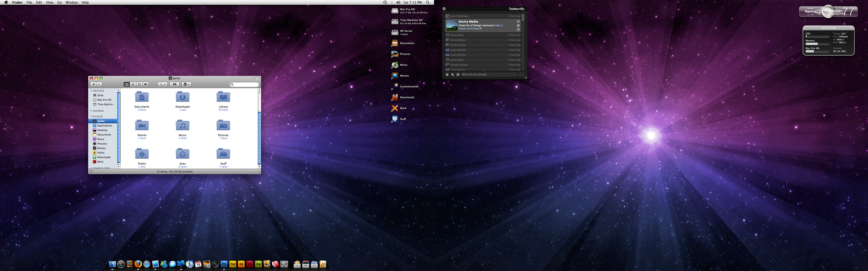Open the gear Action dropdown in Finder
This screenshot has width=868, height=271.
(x=186, y=84)
